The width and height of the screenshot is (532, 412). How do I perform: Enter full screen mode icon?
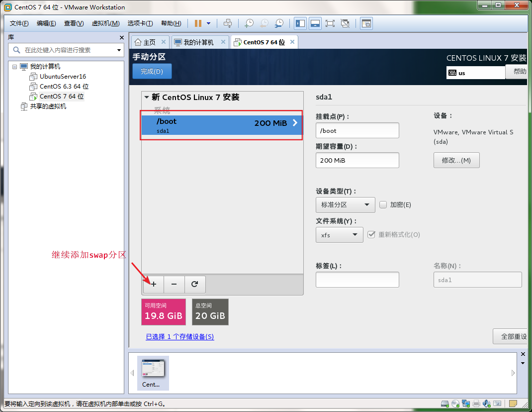[x=330, y=23]
